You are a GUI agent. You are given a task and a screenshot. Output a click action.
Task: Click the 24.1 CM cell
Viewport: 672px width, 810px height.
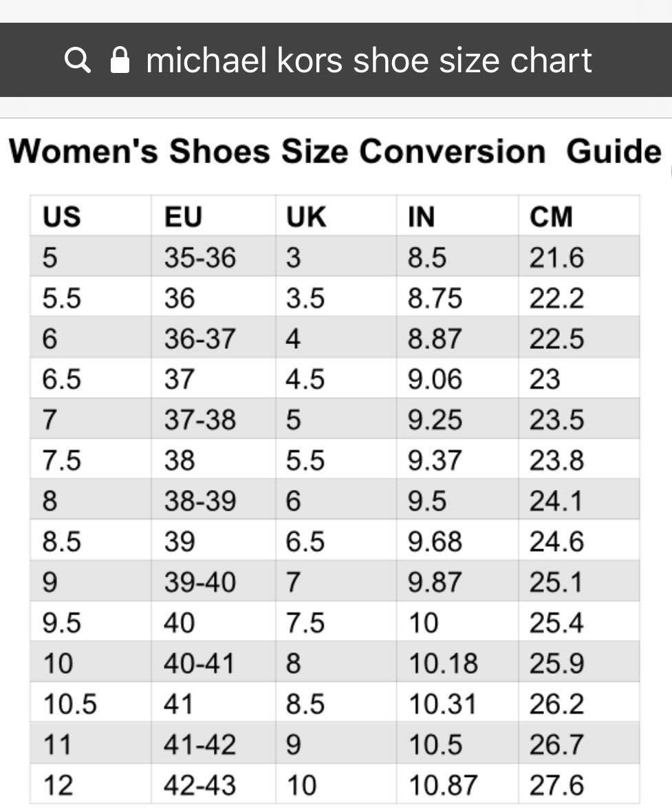(x=579, y=500)
